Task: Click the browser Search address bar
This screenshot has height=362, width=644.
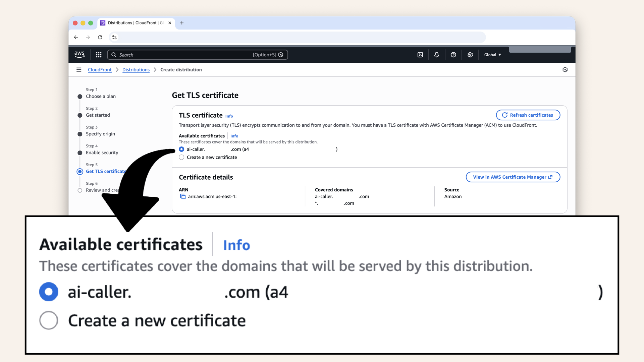Action: (x=198, y=55)
